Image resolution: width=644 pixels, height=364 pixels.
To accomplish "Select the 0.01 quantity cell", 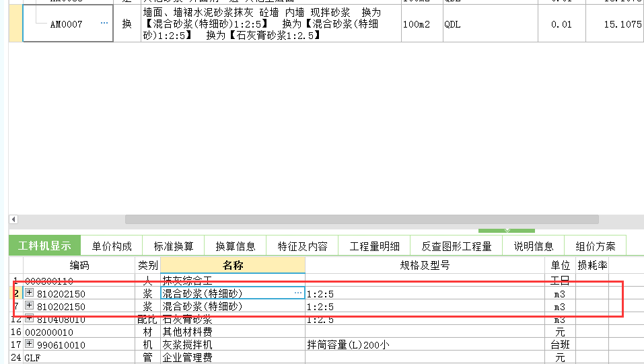I will pos(561,24).
